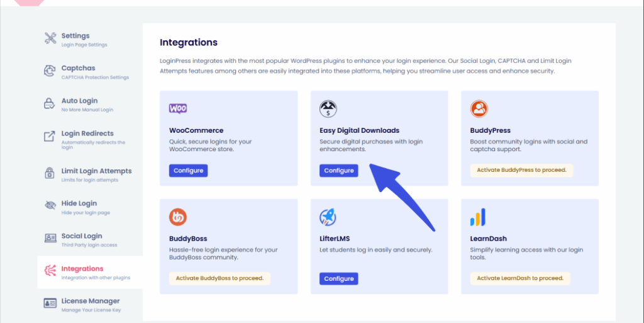Screen dimensions: 644x323
Task: Click the Settings wrench icon in sidebar
Action: pos(50,38)
